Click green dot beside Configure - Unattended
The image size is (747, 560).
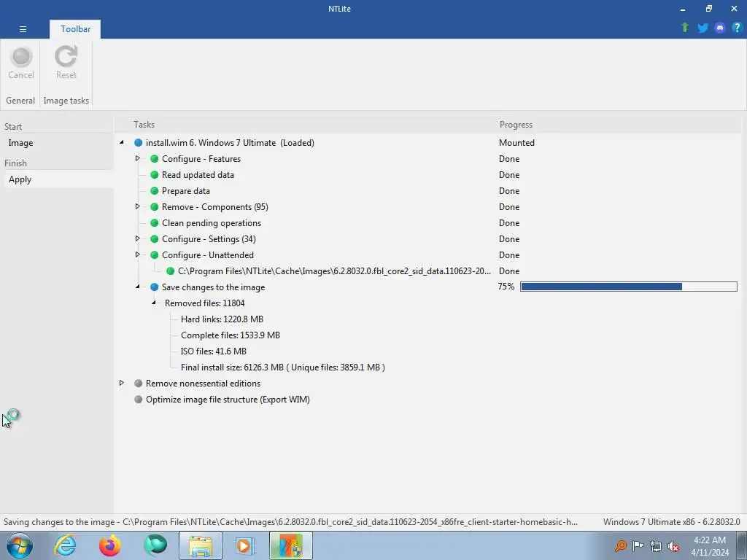pos(155,254)
